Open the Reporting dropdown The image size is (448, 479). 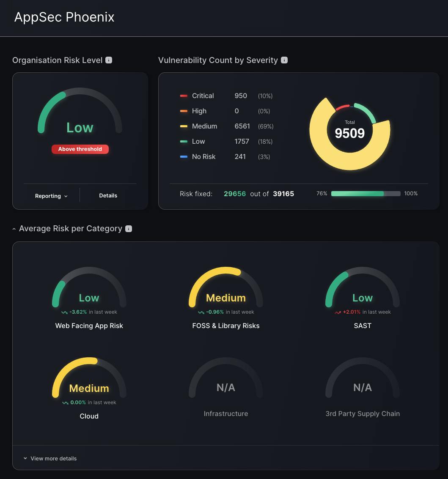tap(51, 196)
